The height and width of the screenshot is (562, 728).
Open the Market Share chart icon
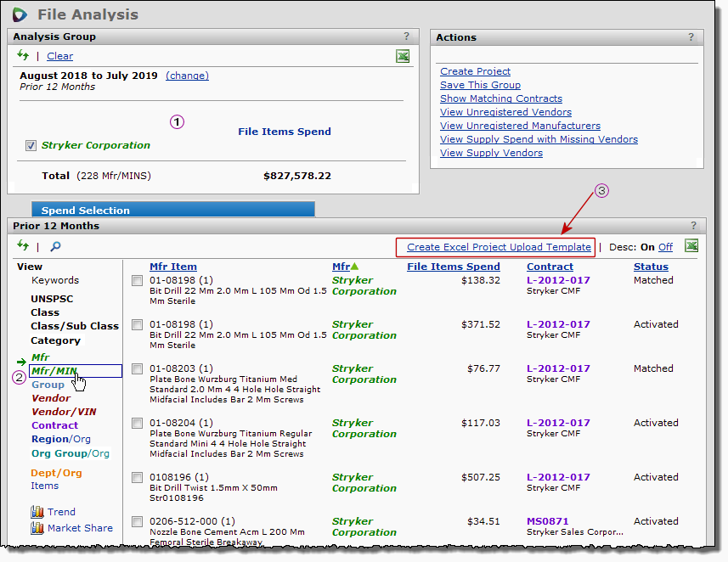[x=37, y=528]
